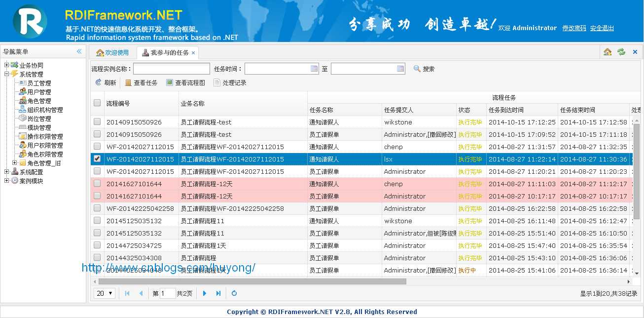Open 处理记录 from the toolbar

(x=230, y=82)
